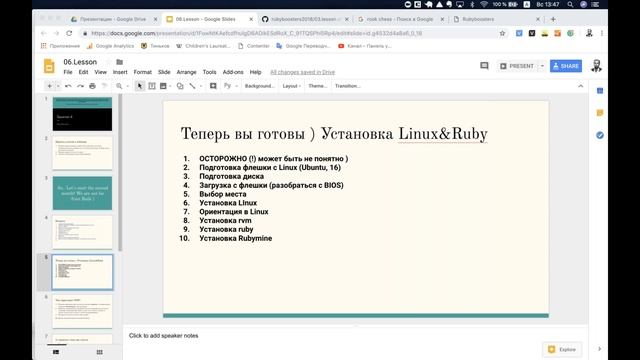Redo the last action

80,86
